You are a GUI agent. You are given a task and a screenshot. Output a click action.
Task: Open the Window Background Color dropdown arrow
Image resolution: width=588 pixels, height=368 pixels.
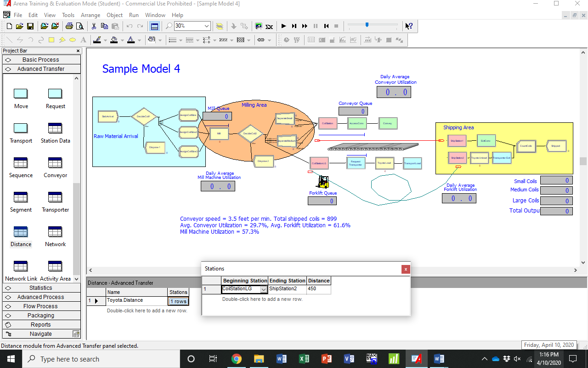tap(160, 40)
